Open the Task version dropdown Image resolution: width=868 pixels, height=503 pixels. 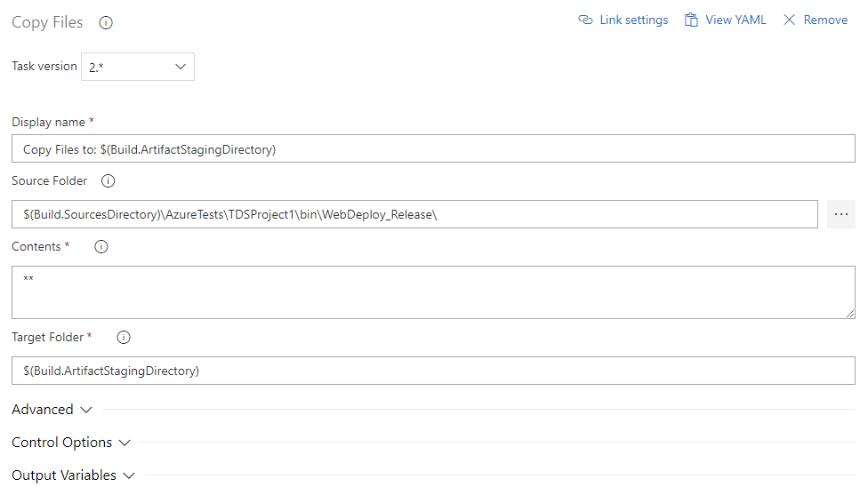click(x=138, y=67)
